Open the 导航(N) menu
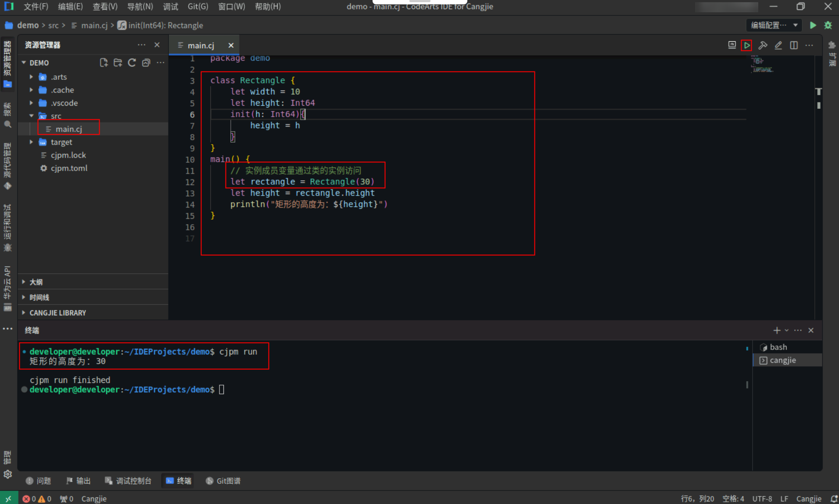This screenshot has width=839, height=504. [140, 7]
